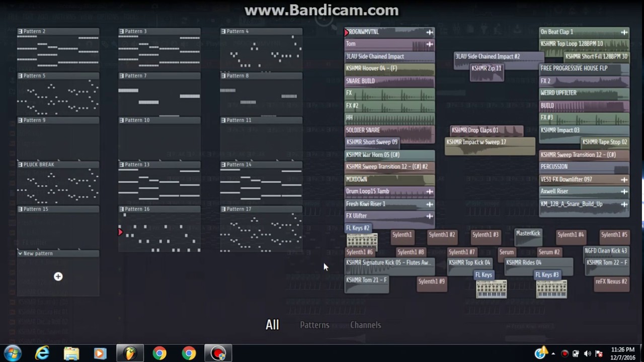
Task: Expand On Beat Clap 1 clip arrows
Action: tap(624, 32)
